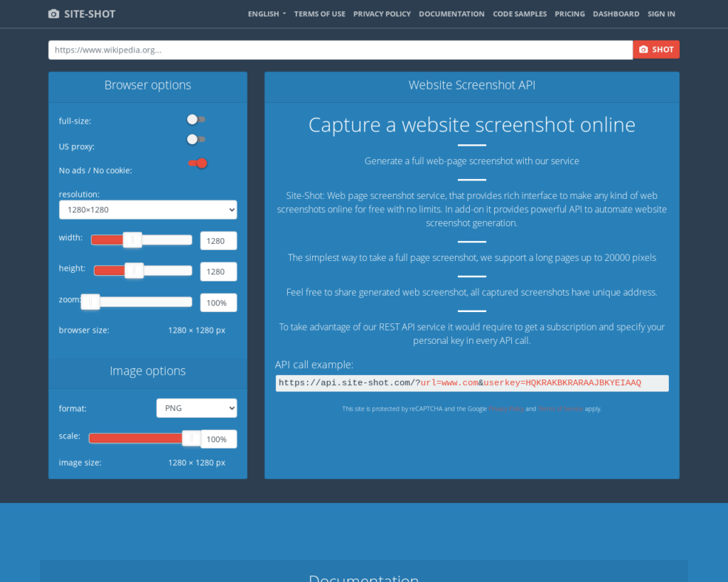Focus the URL input field
The width and height of the screenshot is (728, 582).
(340, 50)
